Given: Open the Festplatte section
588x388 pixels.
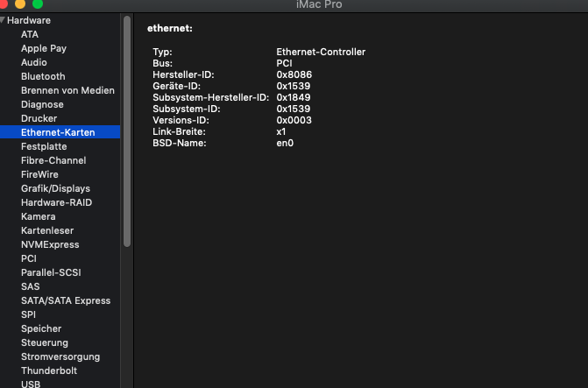Looking at the screenshot, I should [x=44, y=146].
